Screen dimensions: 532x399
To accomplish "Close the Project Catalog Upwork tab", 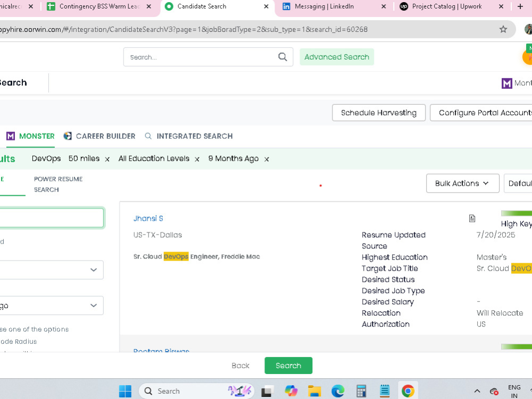I will (x=501, y=6).
